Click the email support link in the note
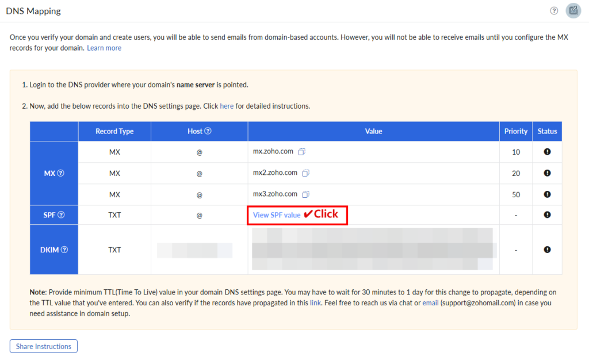This screenshot has width=589, height=364. (x=430, y=303)
